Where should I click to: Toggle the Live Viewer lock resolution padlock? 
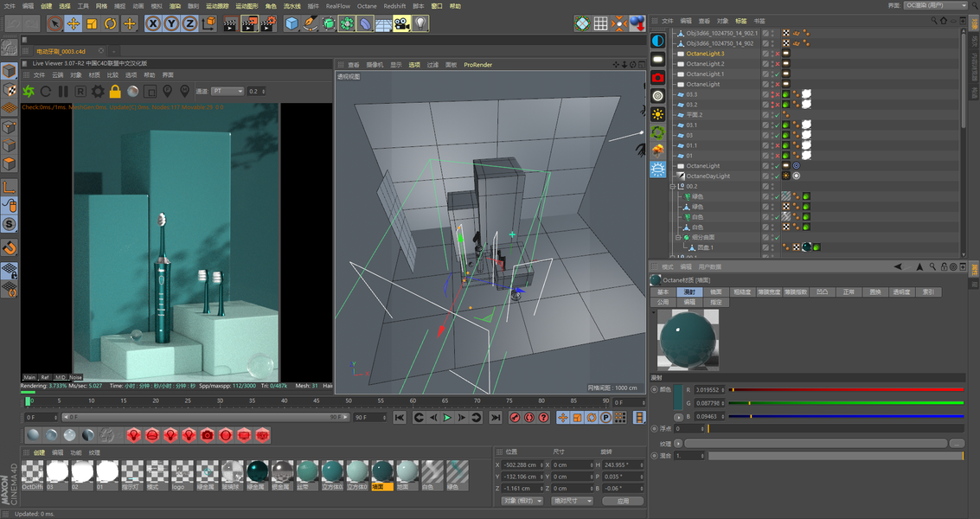(x=115, y=92)
